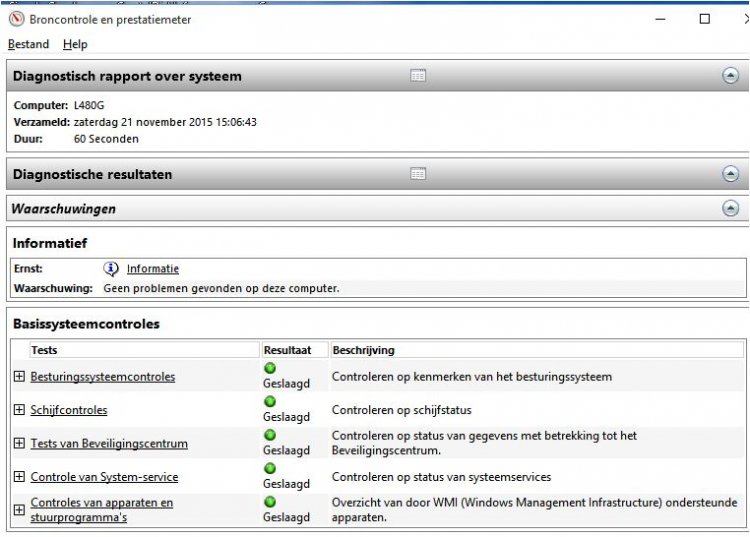Viewport: 750px width, 537px height.
Task: Click green status icon for Besturingssysteemcontroles
Action: (x=270, y=369)
